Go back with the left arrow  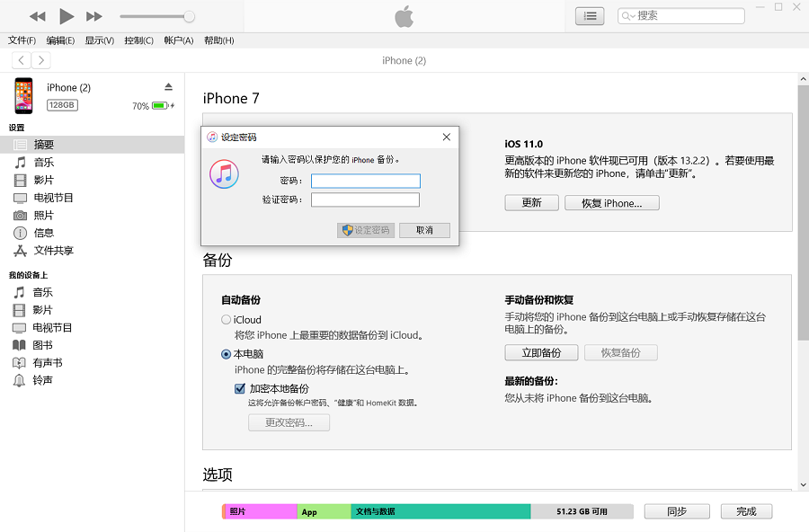point(22,60)
